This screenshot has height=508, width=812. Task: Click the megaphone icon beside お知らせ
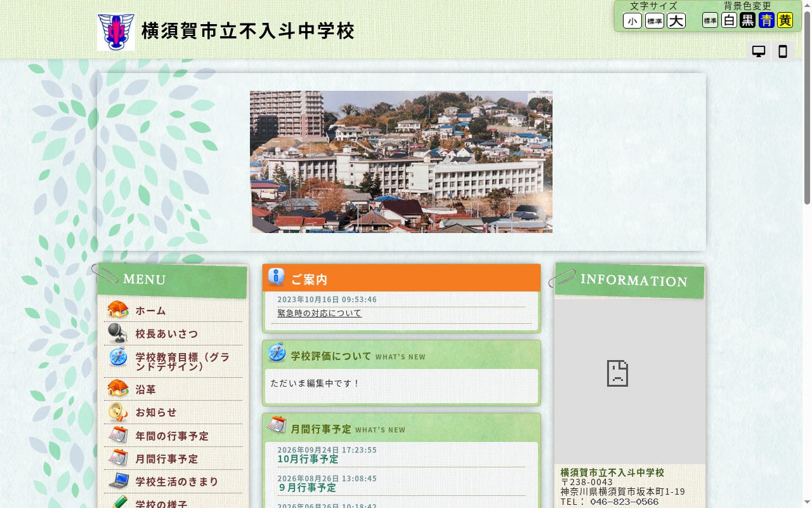point(118,412)
